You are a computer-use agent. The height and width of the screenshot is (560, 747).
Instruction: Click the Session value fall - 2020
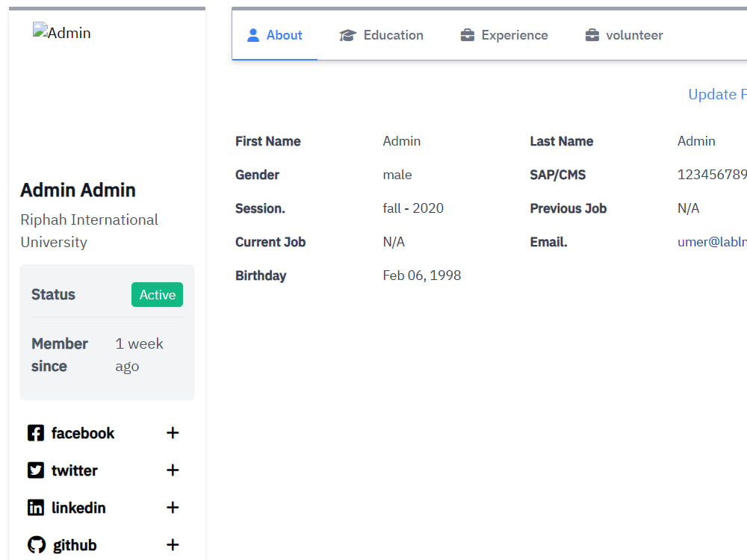(x=413, y=208)
